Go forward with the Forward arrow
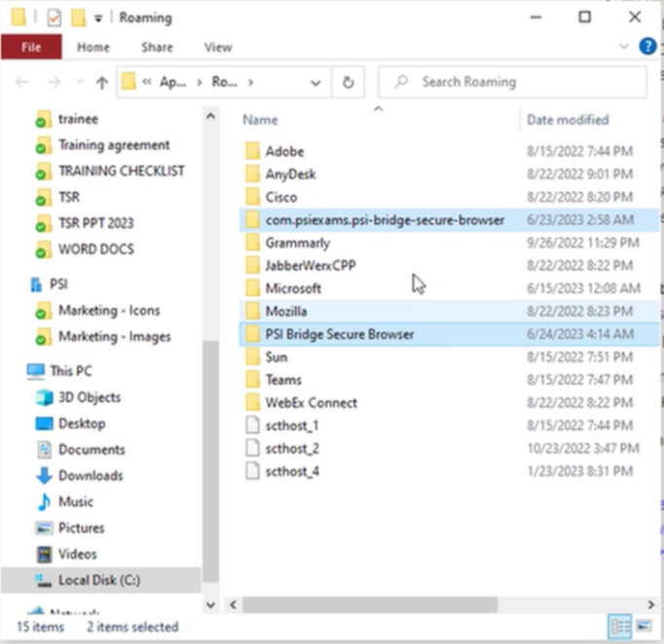The image size is (664, 644). click(54, 82)
